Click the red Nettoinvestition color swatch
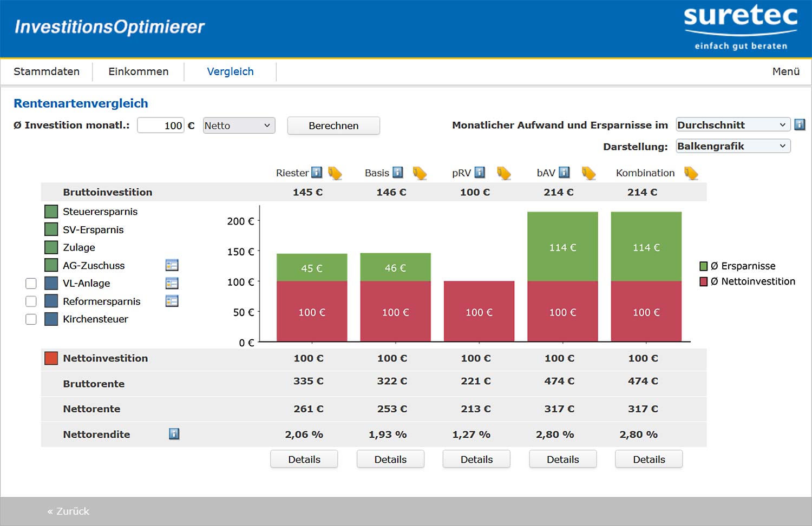 (51, 358)
